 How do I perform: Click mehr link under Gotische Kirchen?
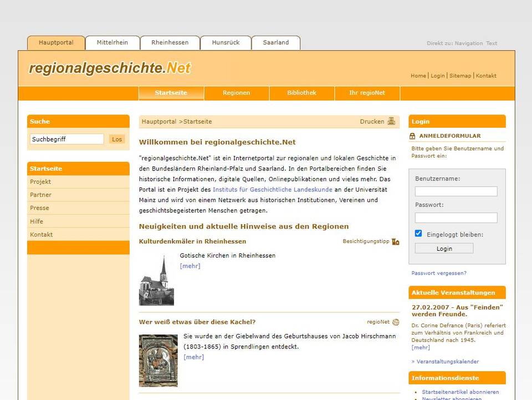coord(190,266)
